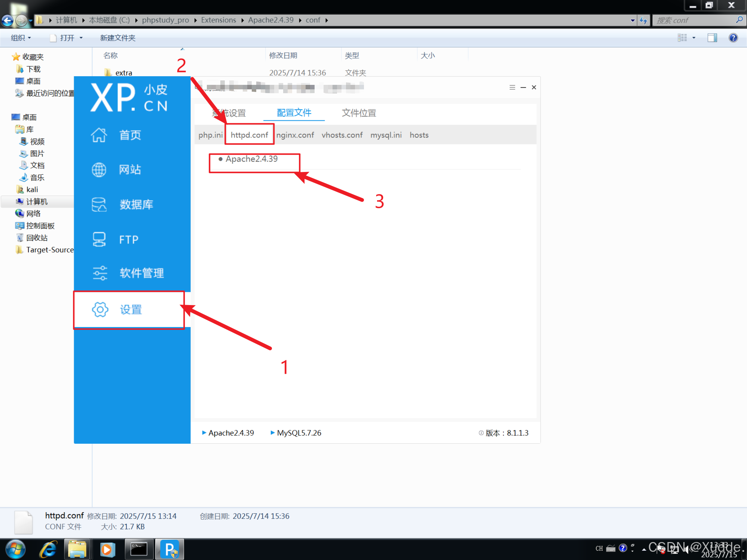This screenshot has height=560, width=747.
Task: Launch Internet Explorer from taskbar
Action: 48,550
